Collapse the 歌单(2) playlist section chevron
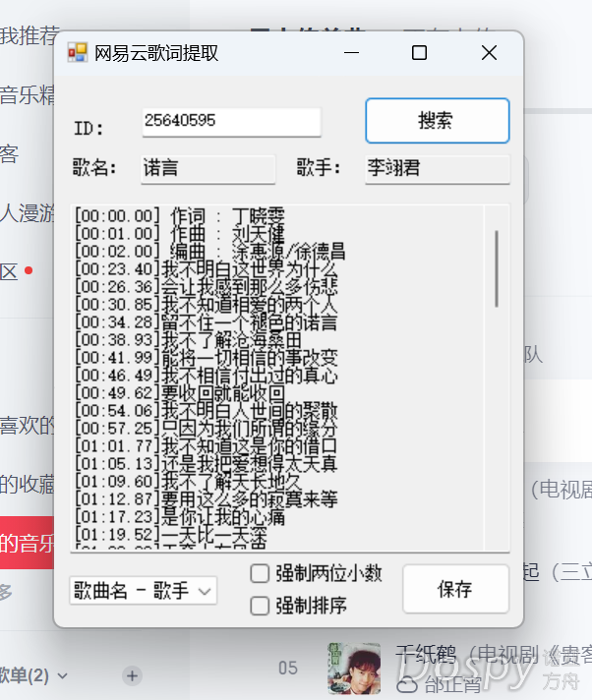 (63, 675)
